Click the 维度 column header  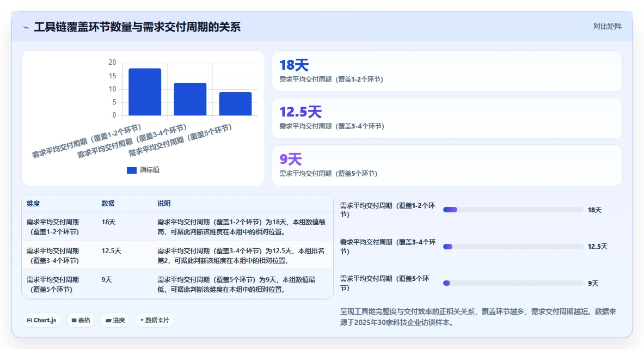tap(33, 204)
